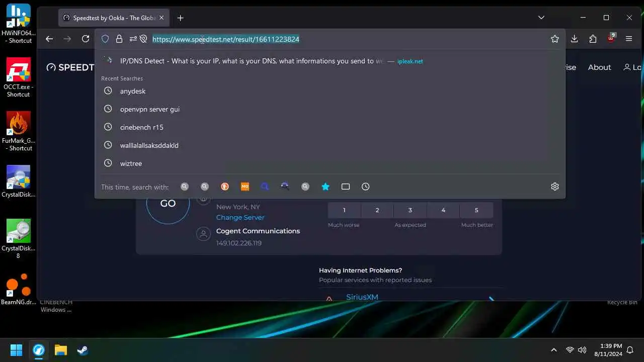Click the Cogent Communications provider name

tap(258, 231)
